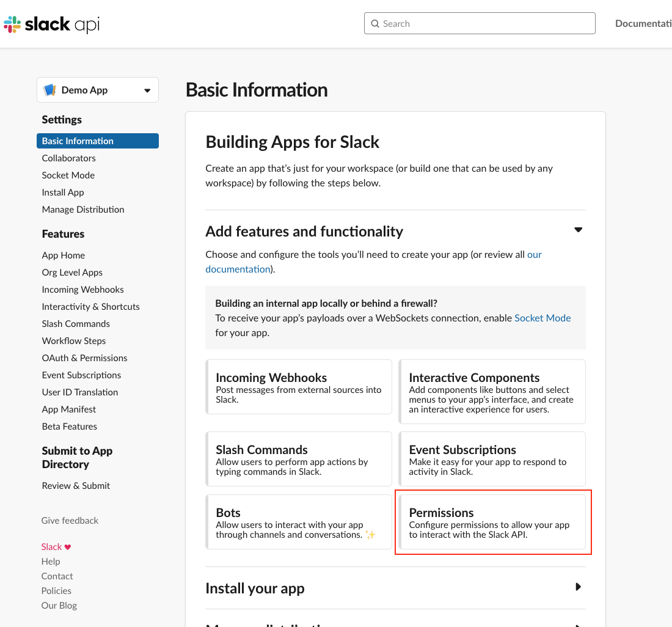672x627 pixels.
Task: Go to Review & Submit
Action: (x=76, y=485)
